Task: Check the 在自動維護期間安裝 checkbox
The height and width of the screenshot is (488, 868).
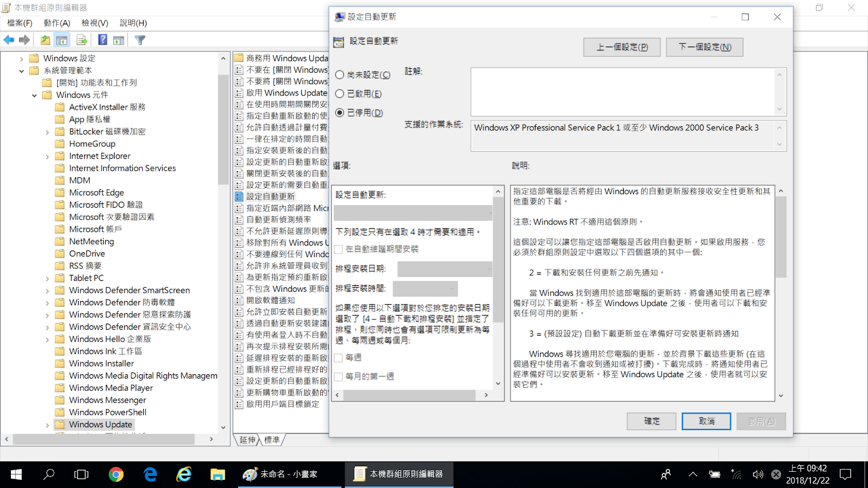Action: [339, 249]
